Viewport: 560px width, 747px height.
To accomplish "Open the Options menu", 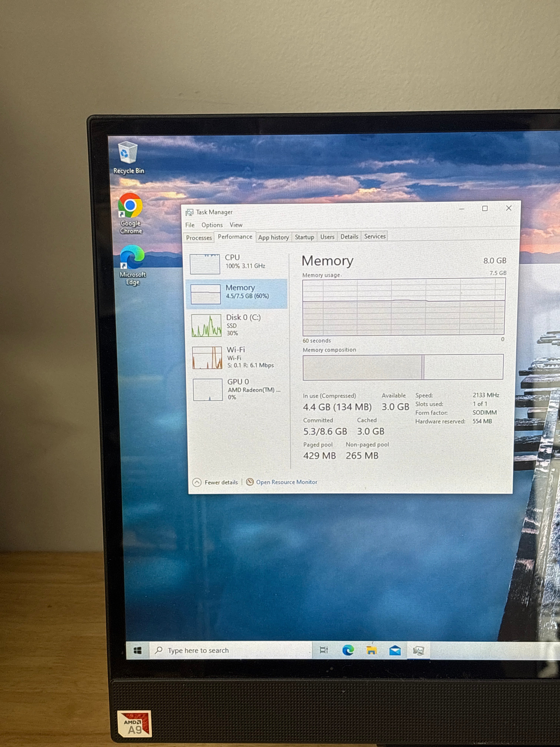I will point(212,225).
